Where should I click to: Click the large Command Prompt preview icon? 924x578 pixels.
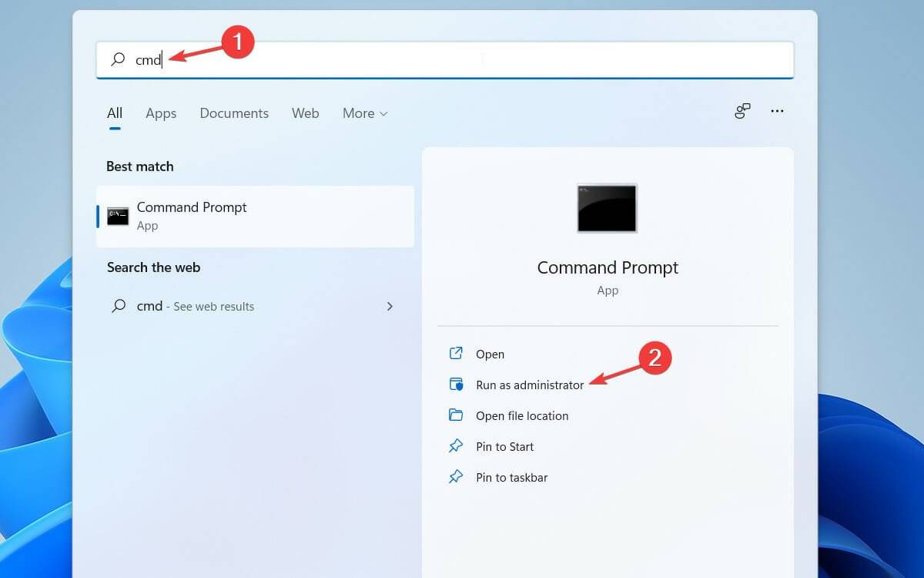607,208
